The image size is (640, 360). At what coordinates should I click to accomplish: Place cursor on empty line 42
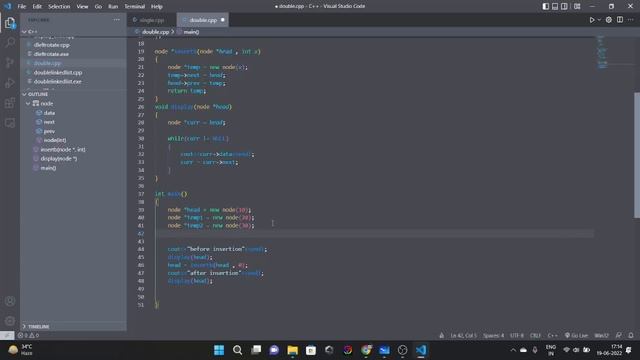coord(374,233)
